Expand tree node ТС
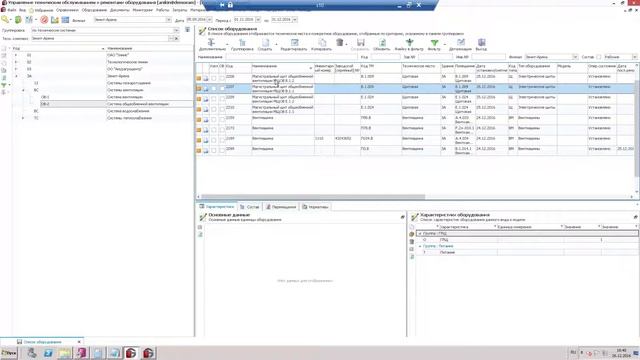 click(x=23, y=118)
